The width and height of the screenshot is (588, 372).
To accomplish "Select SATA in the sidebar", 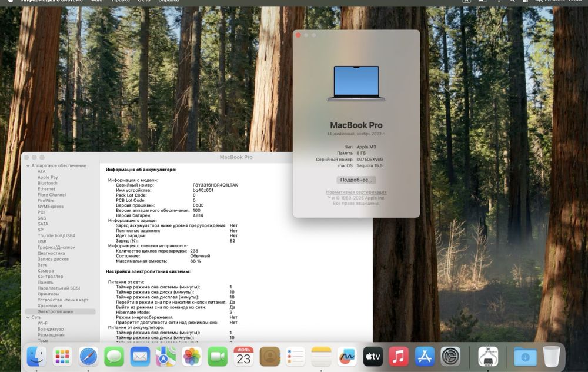I will pos(43,224).
